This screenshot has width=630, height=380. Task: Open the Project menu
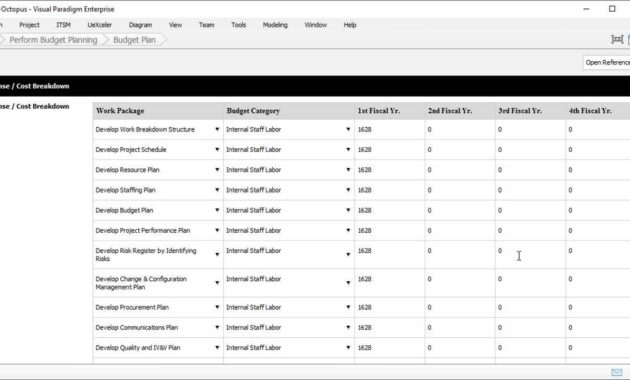click(x=29, y=25)
